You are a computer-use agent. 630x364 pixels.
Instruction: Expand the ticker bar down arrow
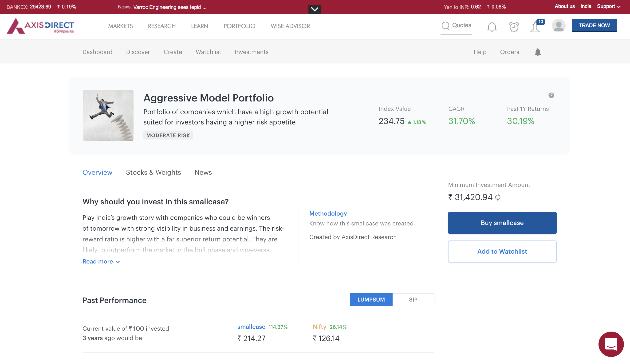pos(315,9)
